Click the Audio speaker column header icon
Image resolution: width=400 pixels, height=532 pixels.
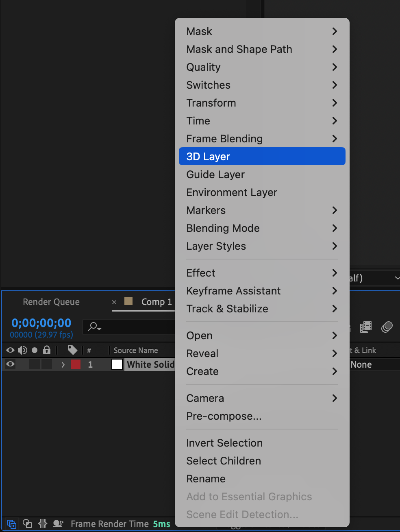coord(22,350)
